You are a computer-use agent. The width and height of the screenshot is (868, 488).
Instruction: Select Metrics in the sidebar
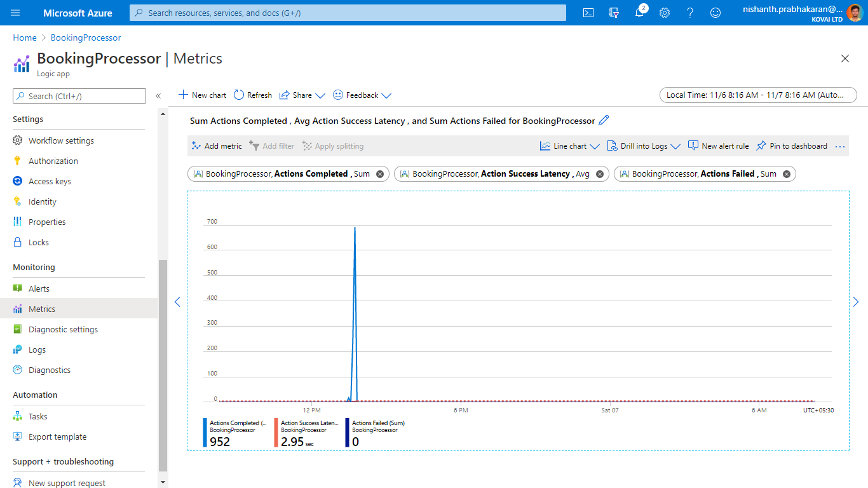79,309
